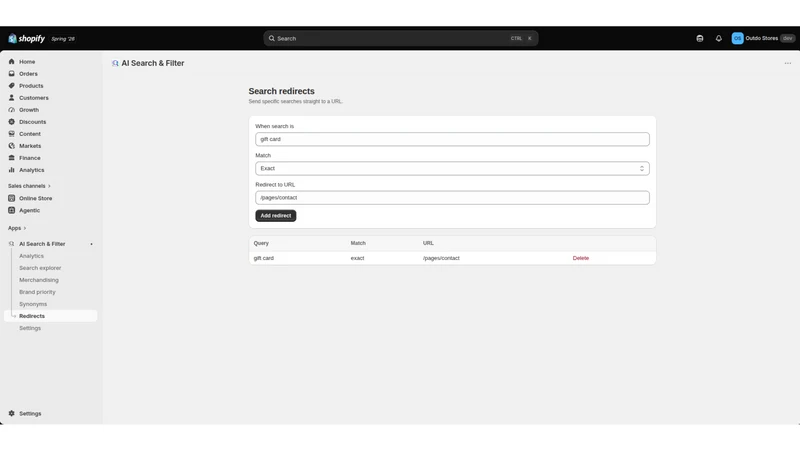The image size is (800, 450).
Task: Click the magnifier icon in search bar
Action: [x=271, y=38]
